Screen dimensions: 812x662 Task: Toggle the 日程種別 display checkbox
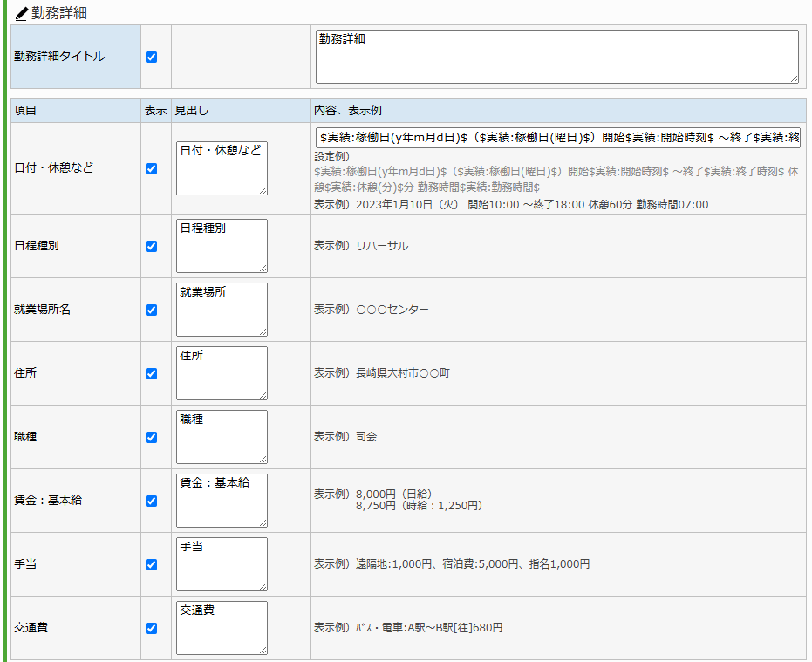click(151, 247)
